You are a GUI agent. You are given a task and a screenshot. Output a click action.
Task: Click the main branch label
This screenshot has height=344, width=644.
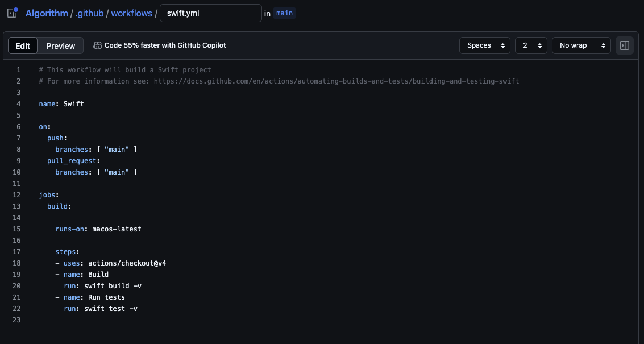(x=284, y=13)
